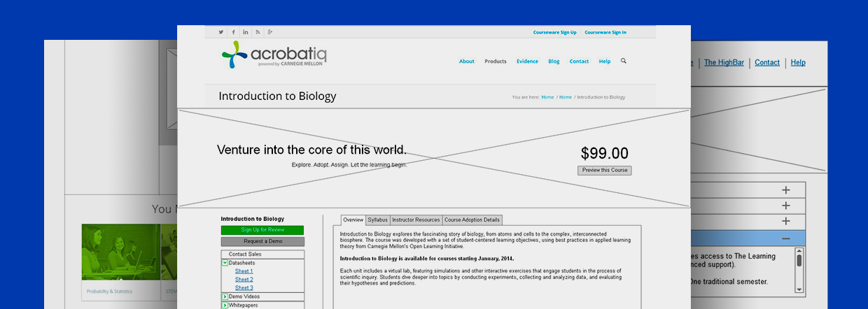Open the About menu item
The image size is (868, 309).
467,62
